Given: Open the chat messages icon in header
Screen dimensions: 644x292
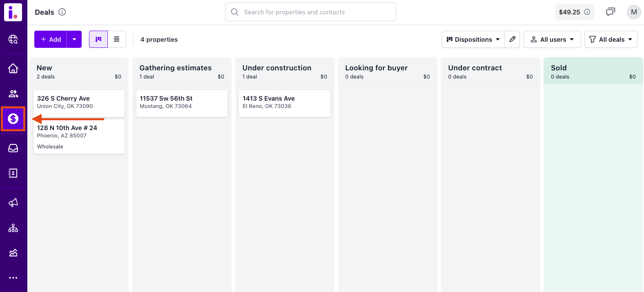Looking at the screenshot, I should pyautogui.click(x=610, y=12).
